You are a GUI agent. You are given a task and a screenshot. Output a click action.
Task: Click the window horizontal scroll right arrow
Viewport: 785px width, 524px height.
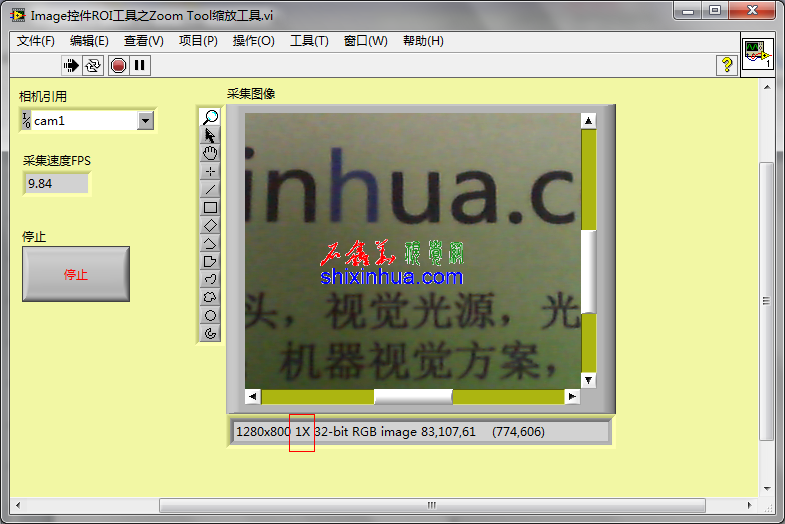pyautogui.click(x=749, y=505)
